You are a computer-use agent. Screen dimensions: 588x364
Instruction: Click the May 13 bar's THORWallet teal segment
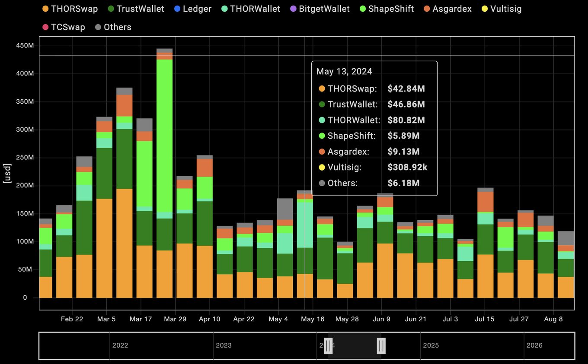[x=305, y=225]
